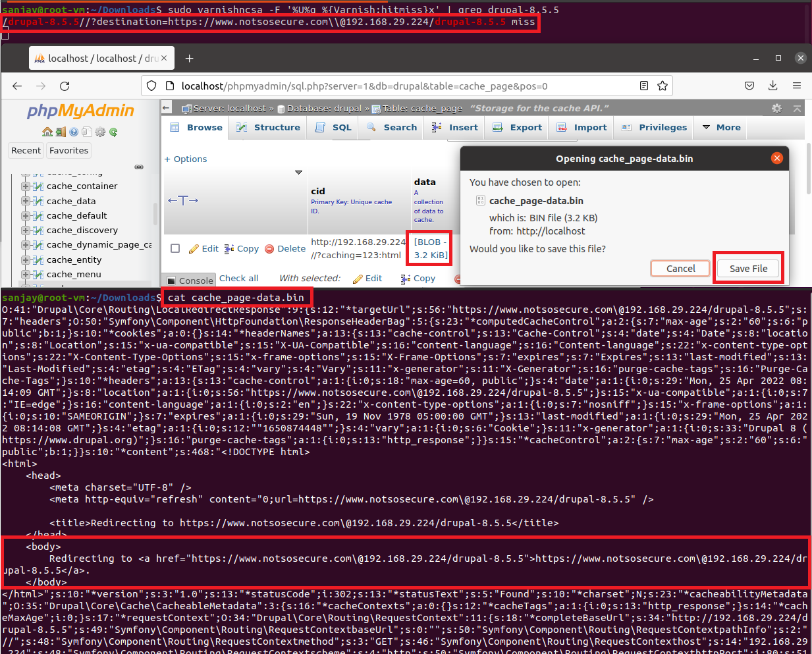This screenshot has height=654, width=812.
Task: Click the page settings gear icon
Action: click(776, 109)
